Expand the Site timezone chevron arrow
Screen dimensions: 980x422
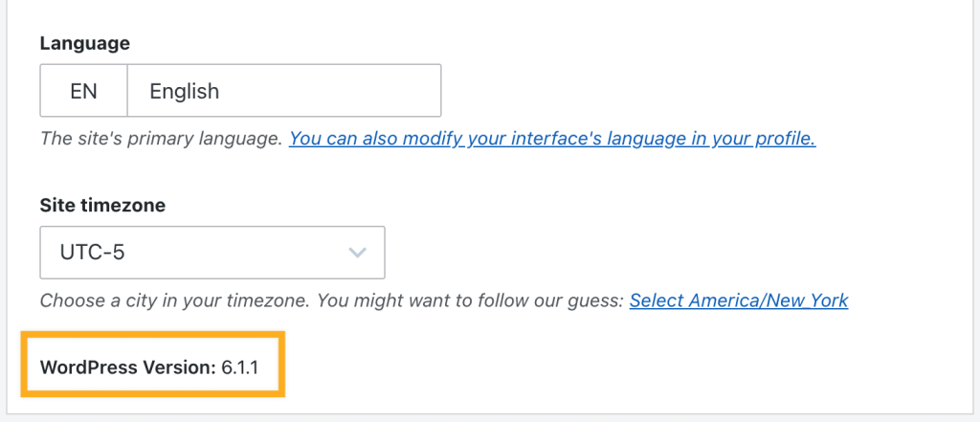pyautogui.click(x=357, y=253)
